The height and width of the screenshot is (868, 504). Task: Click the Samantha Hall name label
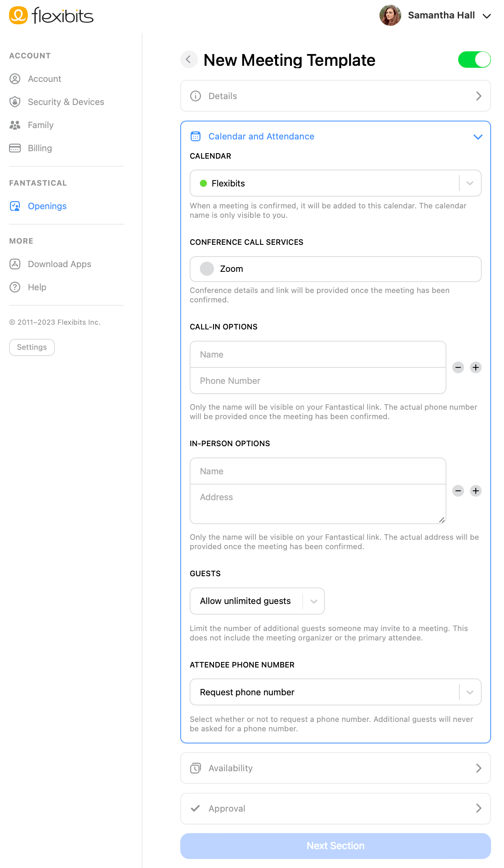click(x=441, y=15)
